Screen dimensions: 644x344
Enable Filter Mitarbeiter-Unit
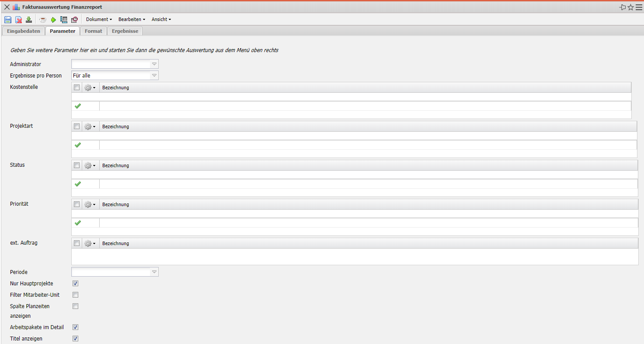(76, 295)
